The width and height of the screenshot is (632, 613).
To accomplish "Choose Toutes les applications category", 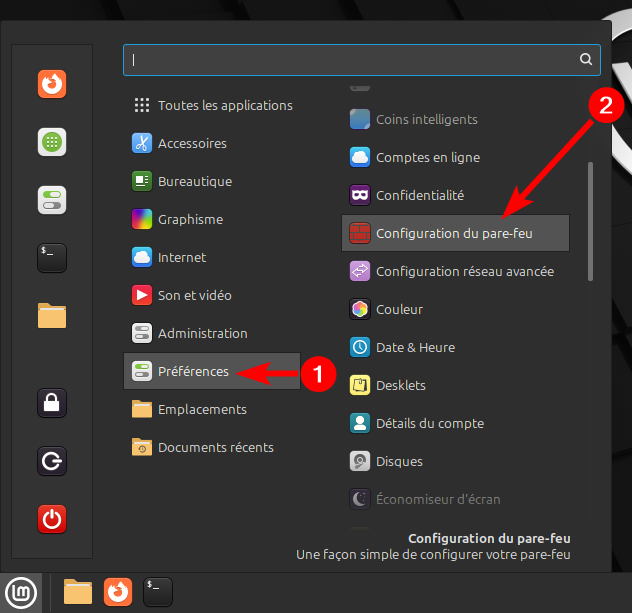I will click(x=224, y=105).
